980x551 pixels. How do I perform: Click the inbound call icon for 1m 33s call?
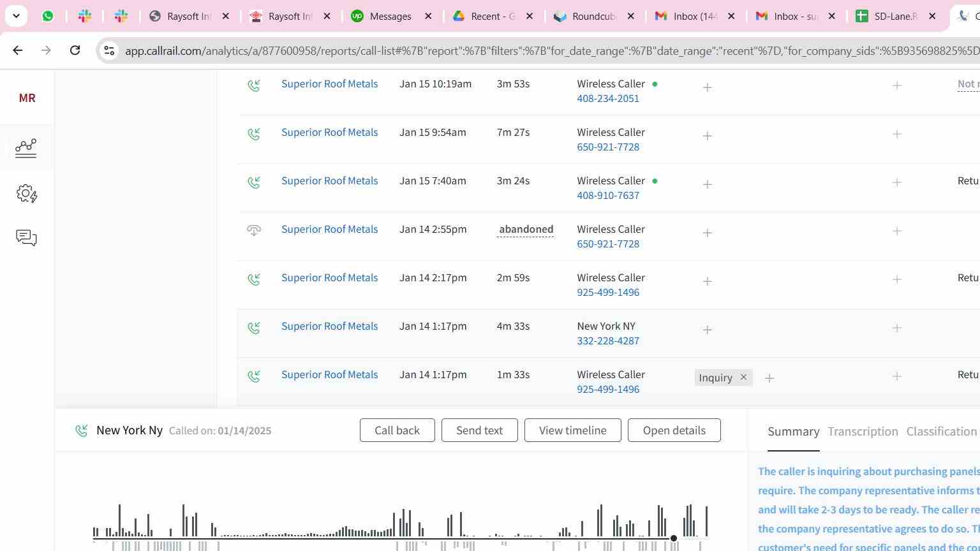click(254, 376)
